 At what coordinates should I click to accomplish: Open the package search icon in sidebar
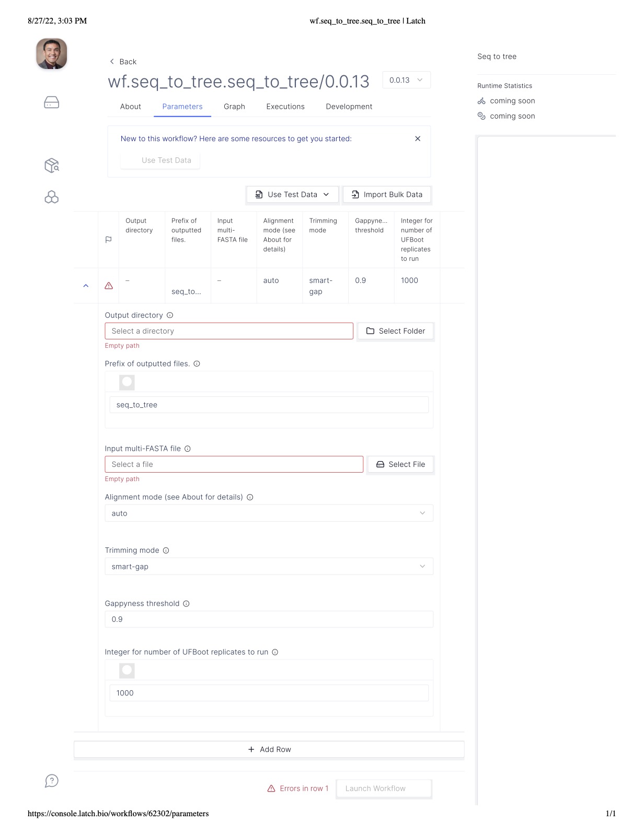(x=51, y=165)
